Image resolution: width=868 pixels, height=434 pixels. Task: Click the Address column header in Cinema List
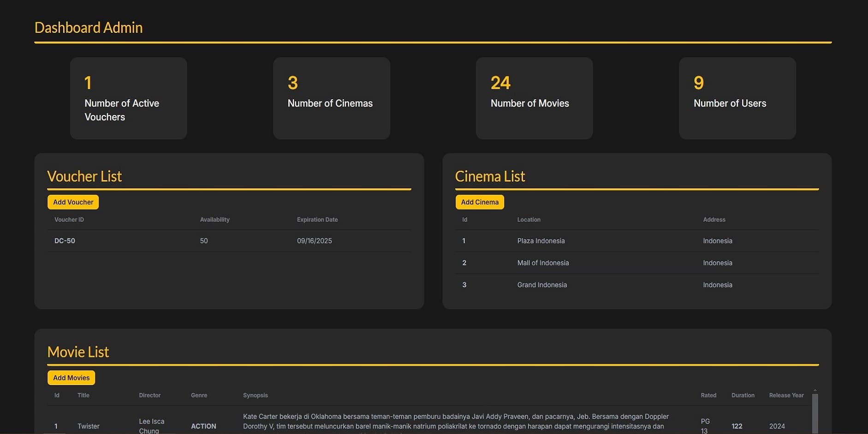[714, 220]
